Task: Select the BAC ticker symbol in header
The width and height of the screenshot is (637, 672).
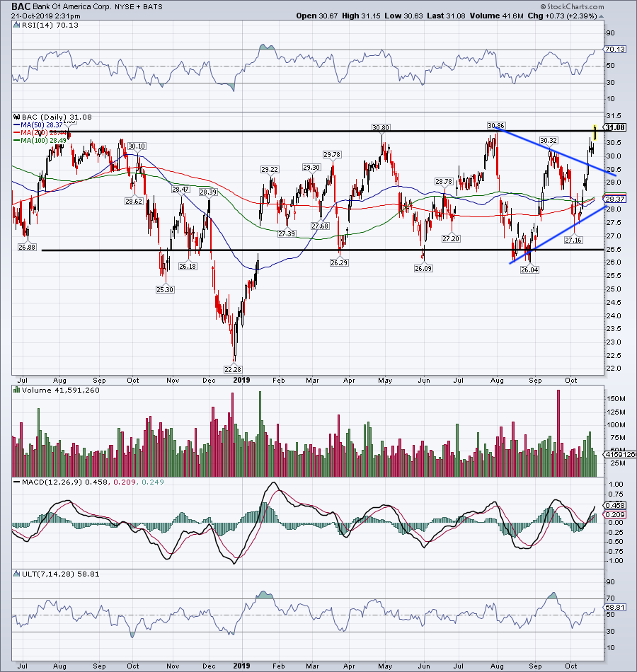Action: [x=21, y=6]
